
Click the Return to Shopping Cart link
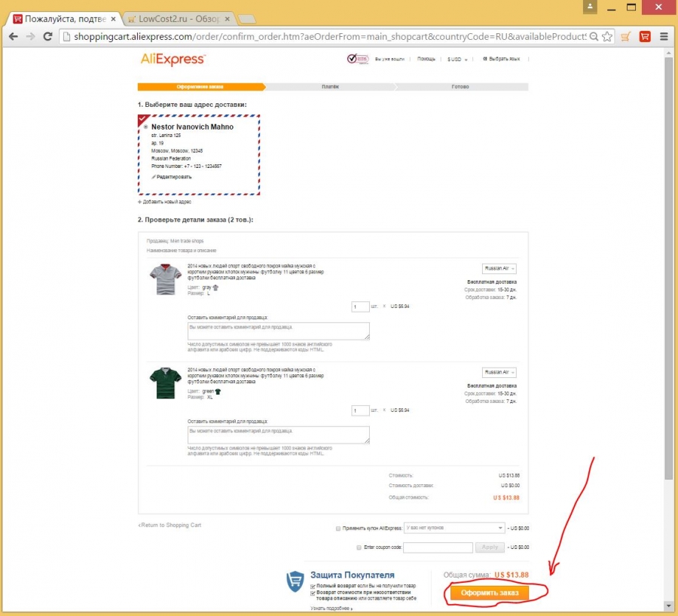click(169, 525)
